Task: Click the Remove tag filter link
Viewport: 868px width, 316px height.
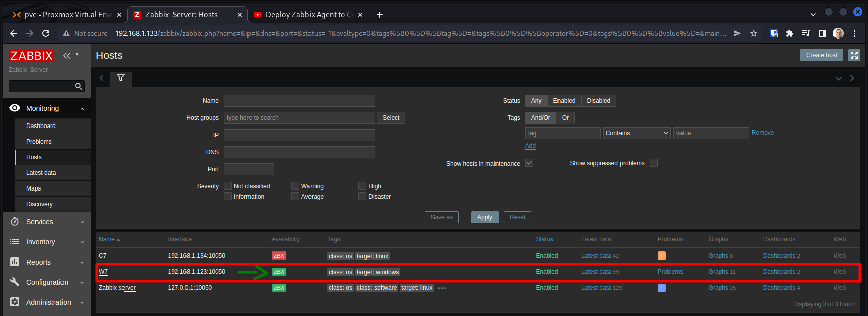Action: click(762, 133)
